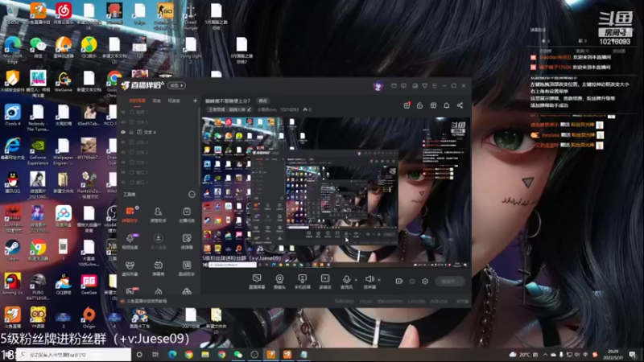Collapse the 工具箱 toolbox section
Screen dimensions: 644x362
[x=192, y=194]
